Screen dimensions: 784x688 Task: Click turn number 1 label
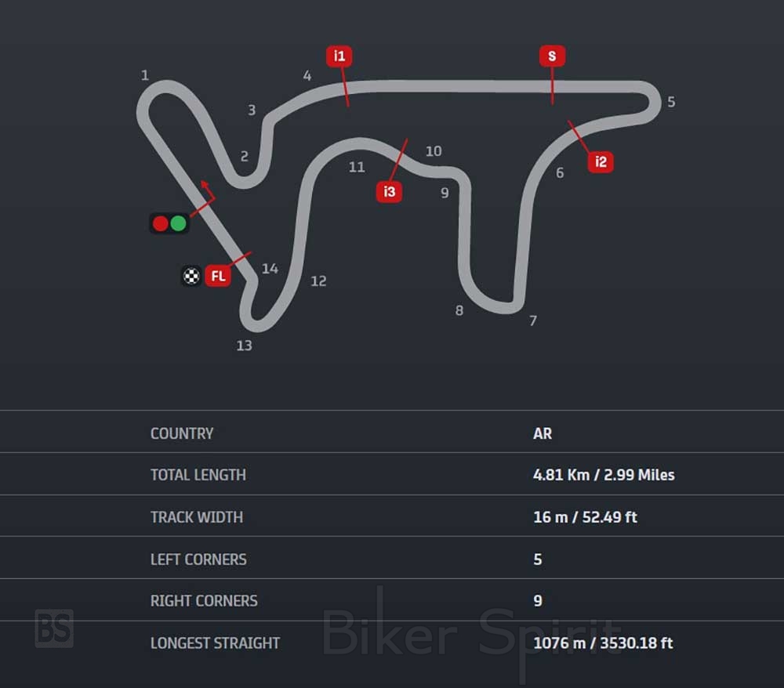pyautogui.click(x=145, y=75)
